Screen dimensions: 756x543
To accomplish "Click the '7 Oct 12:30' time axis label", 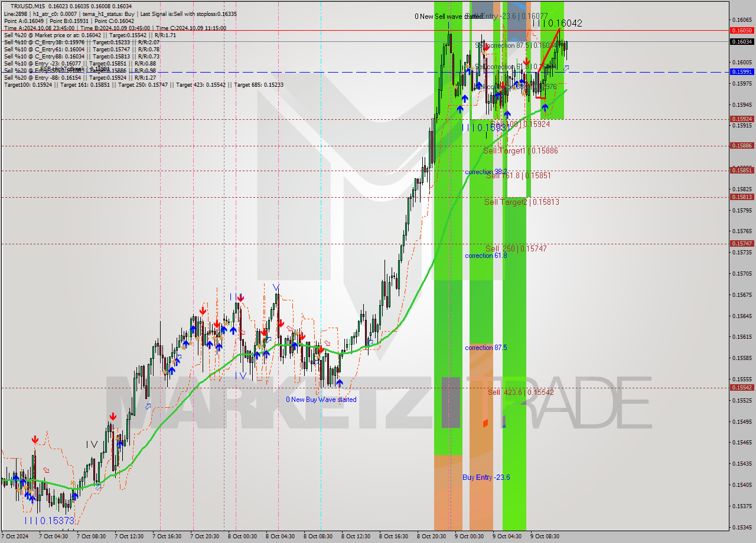I will point(129,537).
